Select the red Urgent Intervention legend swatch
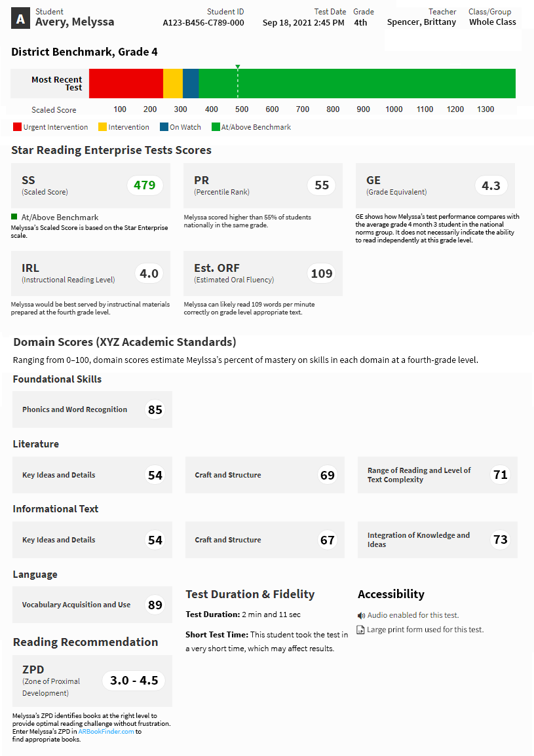 click(x=17, y=127)
